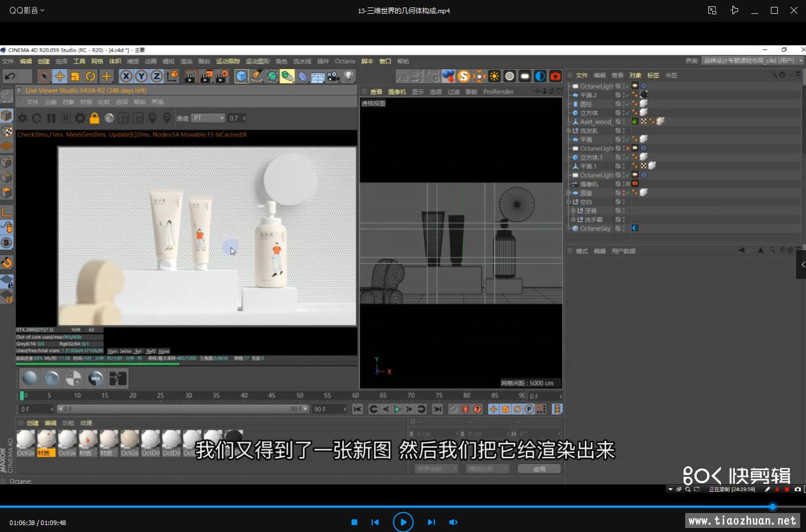Open the 界面 layout dropdown
Image resolution: width=806 pixels, height=532 pixels.
pos(753,60)
